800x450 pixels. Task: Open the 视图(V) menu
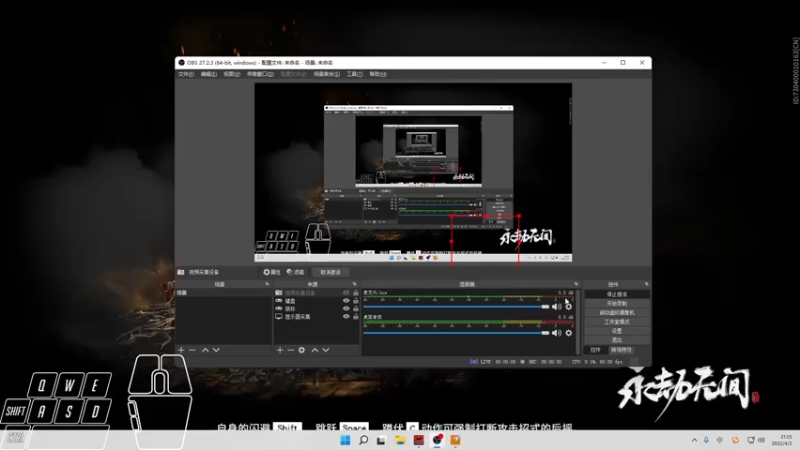232,74
